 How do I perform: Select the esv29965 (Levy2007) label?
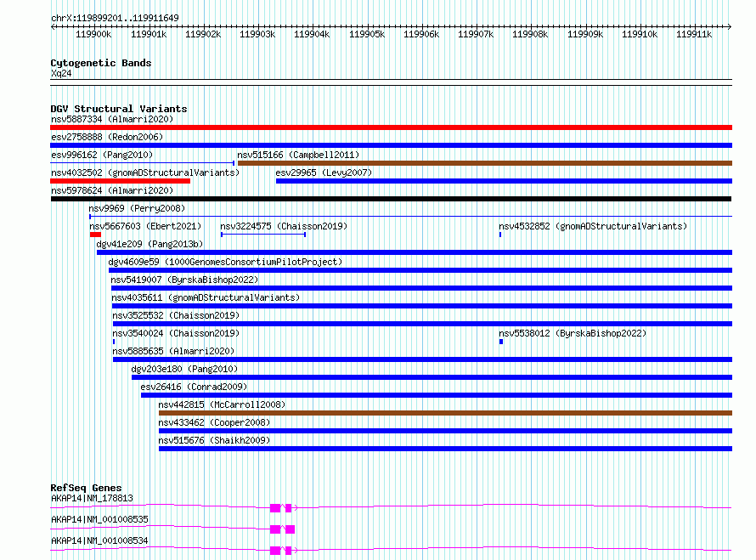click(x=324, y=173)
